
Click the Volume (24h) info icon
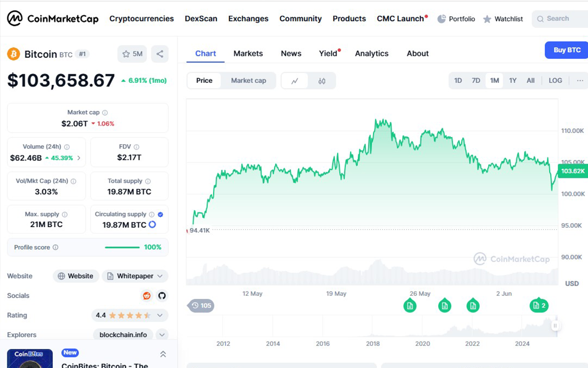click(x=67, y=147)
